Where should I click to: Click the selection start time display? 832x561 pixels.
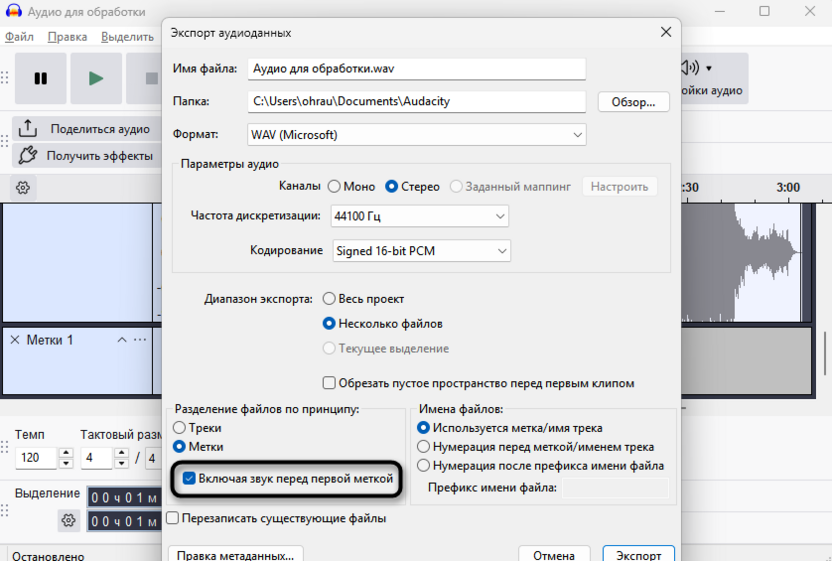coord(124,498)
